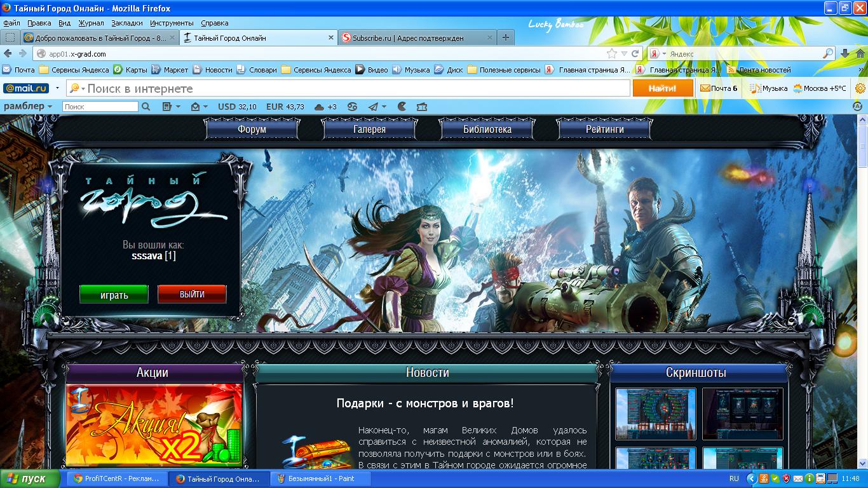Expand Rambler mail envelope dropdown

tap(200, 107)
